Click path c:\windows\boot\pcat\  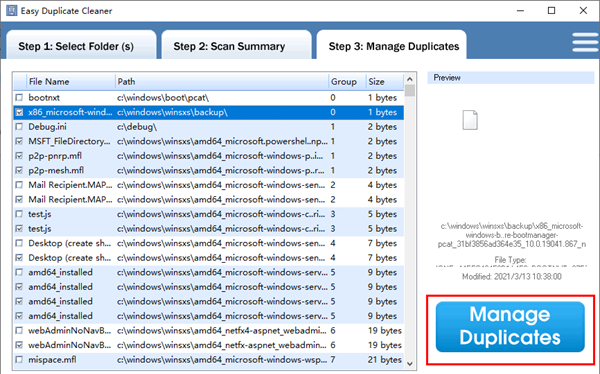163,98
